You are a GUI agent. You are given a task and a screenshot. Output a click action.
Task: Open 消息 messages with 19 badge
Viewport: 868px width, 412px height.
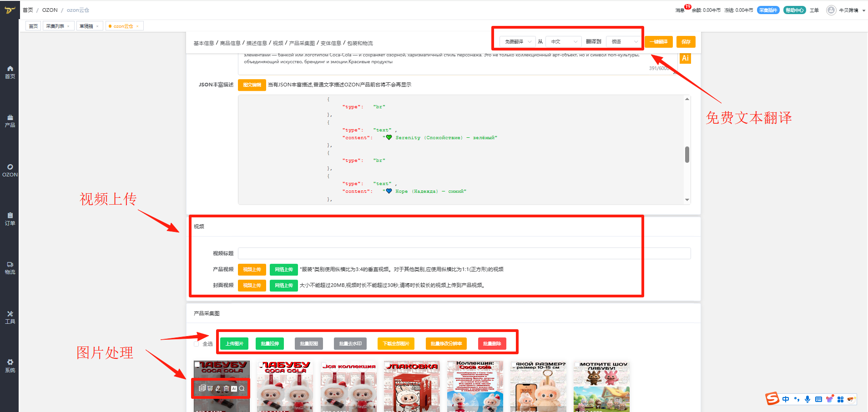click(680, 10)
